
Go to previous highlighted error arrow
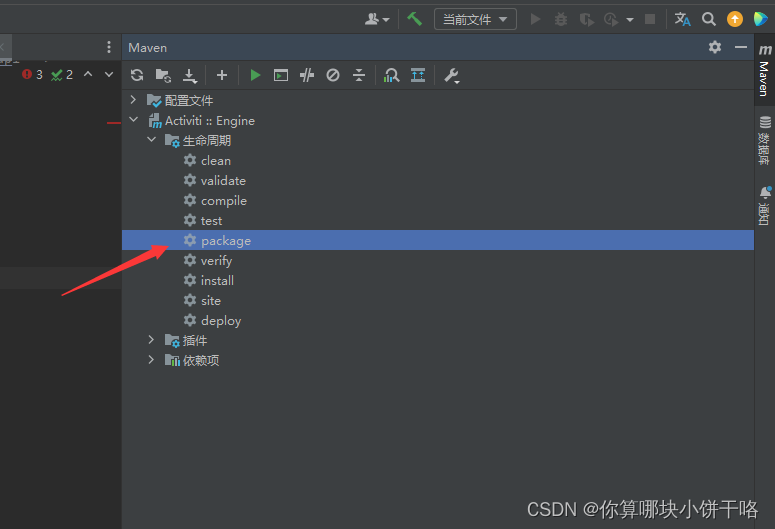click(88, 74)
